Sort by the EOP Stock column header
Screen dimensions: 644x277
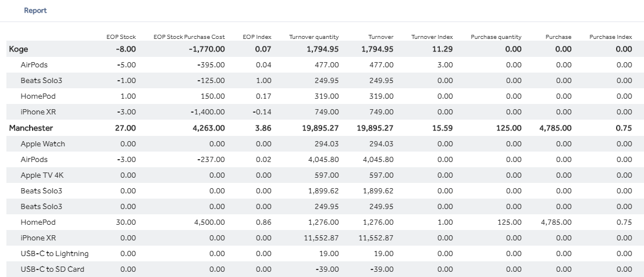[121, 37]
